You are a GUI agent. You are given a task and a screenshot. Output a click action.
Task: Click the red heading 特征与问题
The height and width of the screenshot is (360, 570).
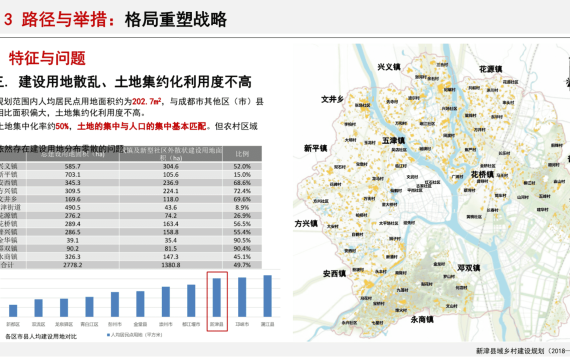[x=47, y=58]
